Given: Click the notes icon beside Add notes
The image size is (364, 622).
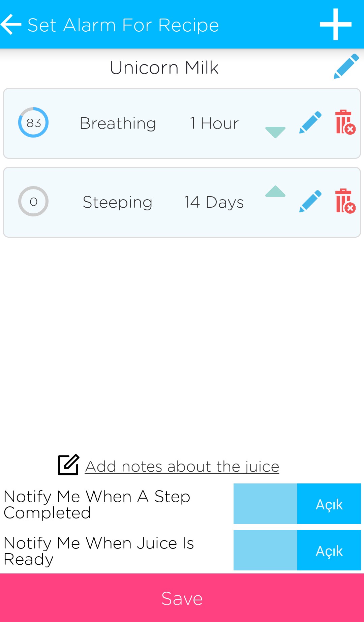Looking at the screenshot, I should point(68,465).
